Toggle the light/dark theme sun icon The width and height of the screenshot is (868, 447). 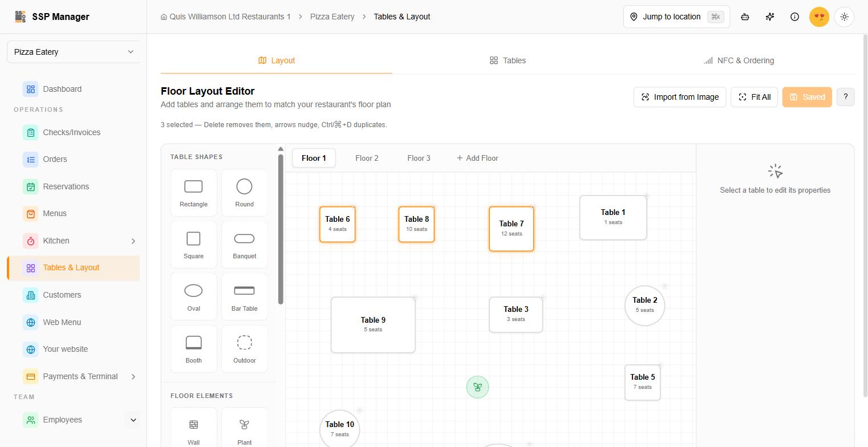tap(844, 17)
